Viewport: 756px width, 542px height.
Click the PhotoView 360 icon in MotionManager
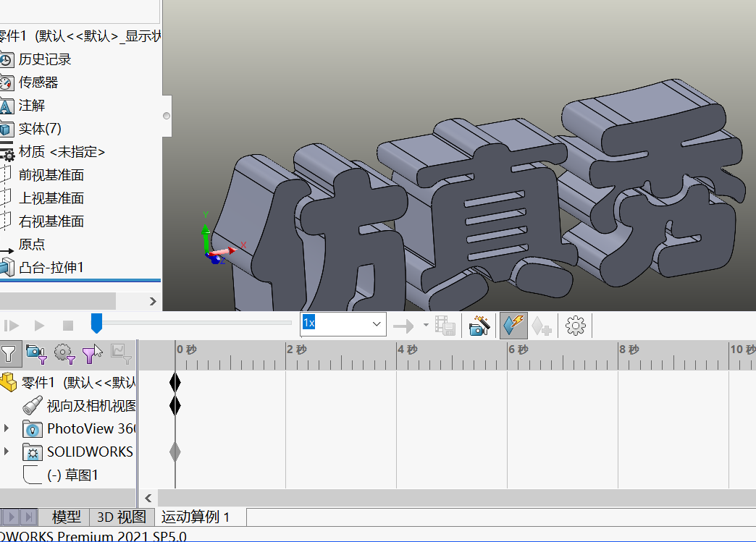click(33, 428)
